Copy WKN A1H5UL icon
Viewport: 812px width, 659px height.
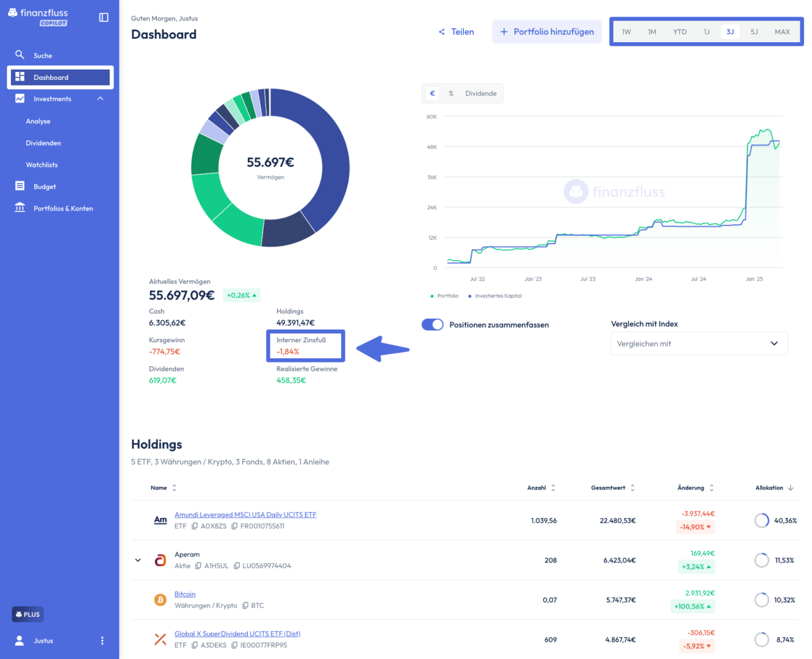pyautogui.click(x=198, y=566)
